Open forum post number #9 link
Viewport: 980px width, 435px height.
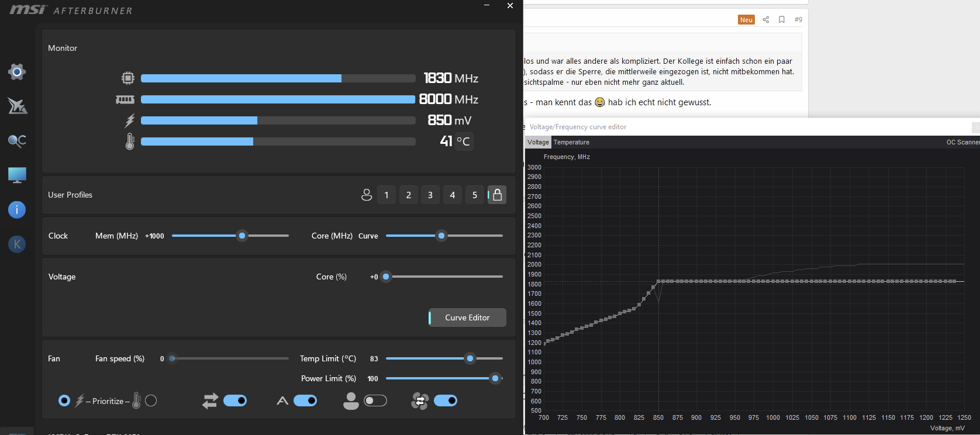point(798,19)
